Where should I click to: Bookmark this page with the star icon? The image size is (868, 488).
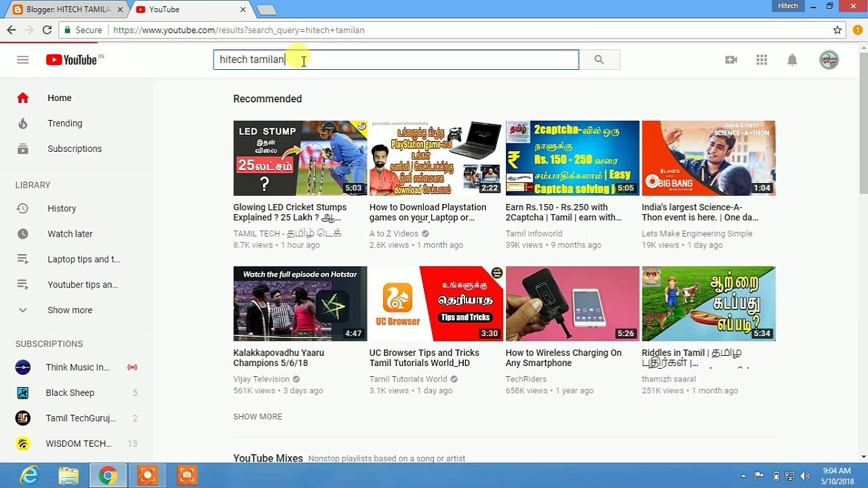coord(837,30)
